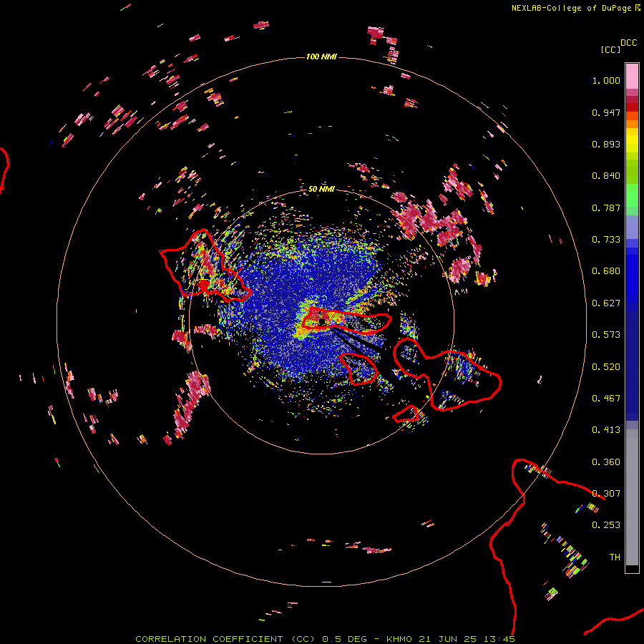Click the 0.520 legend value
The width and height of the screenshot is (644, 644).
pyautogui.click(x=606, y=367)
